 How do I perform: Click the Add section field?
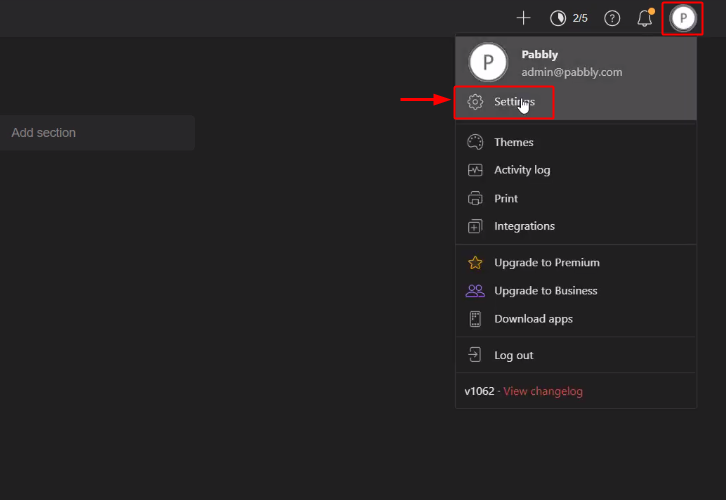click(x=97, y=133)
